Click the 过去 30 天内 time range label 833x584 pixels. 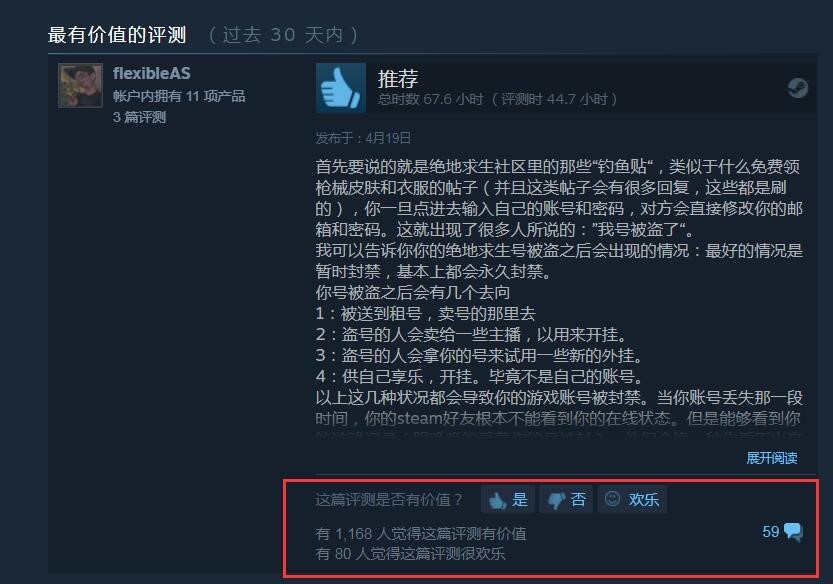283,35
